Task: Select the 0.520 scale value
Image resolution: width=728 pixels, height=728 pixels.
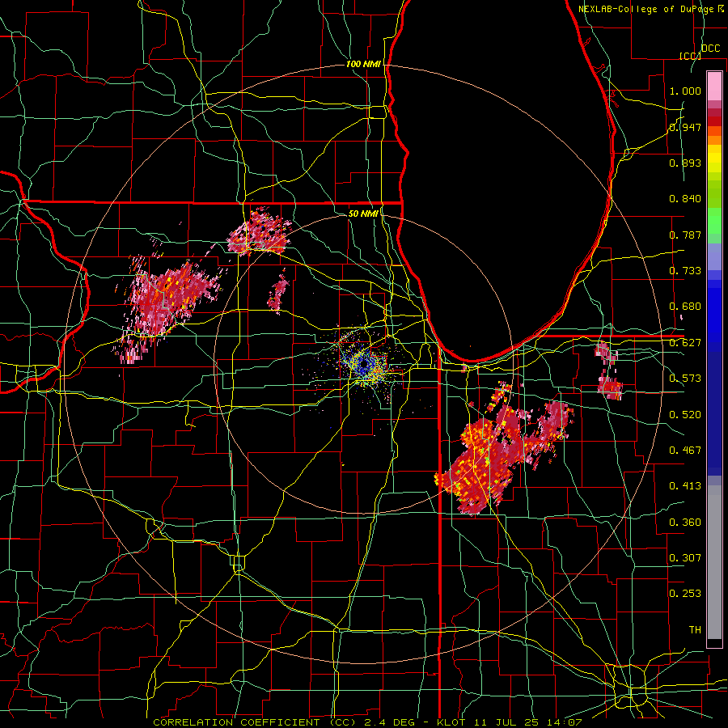Action: (685, 415)
